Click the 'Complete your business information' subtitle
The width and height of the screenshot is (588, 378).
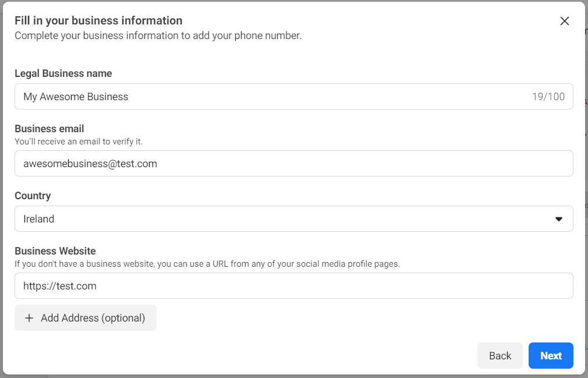pyautogui.click(x=158, y=36)
